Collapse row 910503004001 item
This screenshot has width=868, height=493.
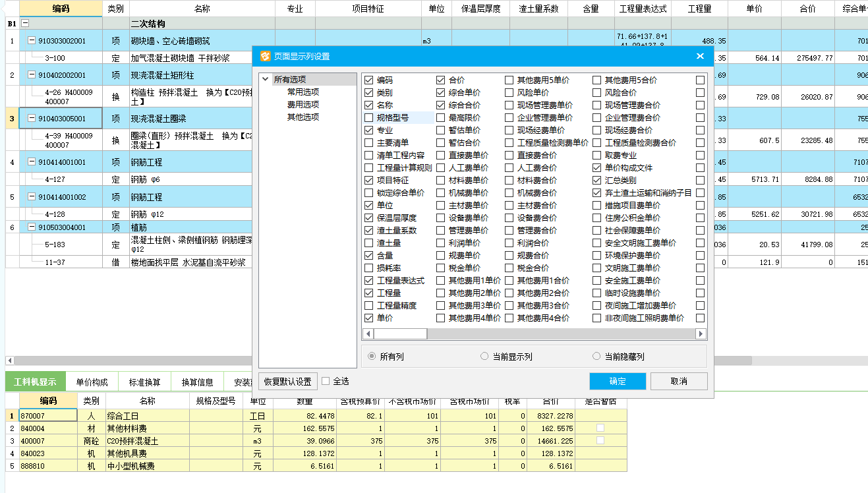pos(31,227)
